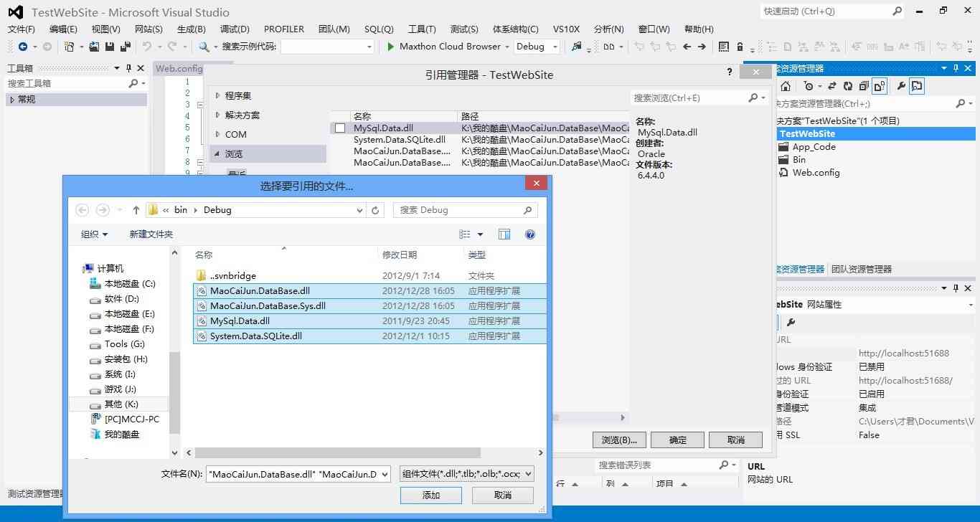Click the Refresh icon in Solution Explorer

[848, 86]
